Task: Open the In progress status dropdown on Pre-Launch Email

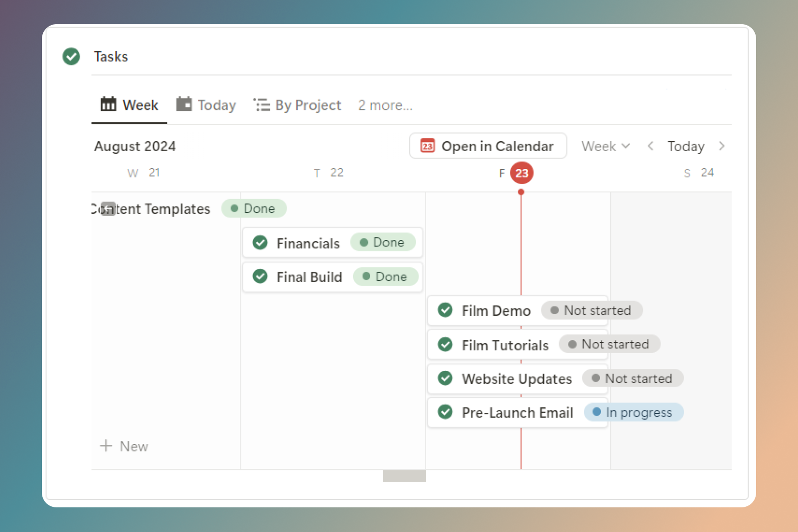Action: [633, 412]
